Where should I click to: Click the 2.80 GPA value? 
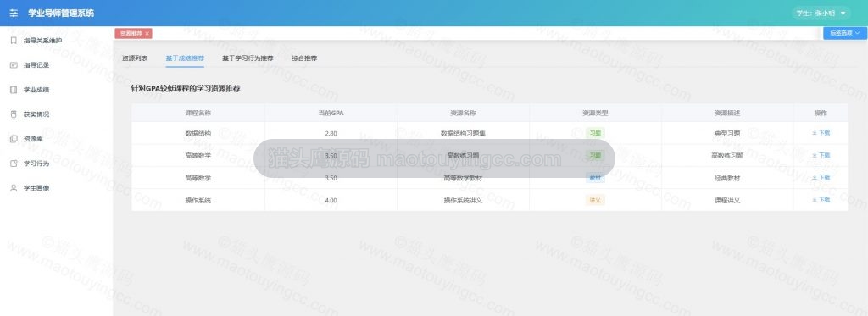click(x=331, y=133)
